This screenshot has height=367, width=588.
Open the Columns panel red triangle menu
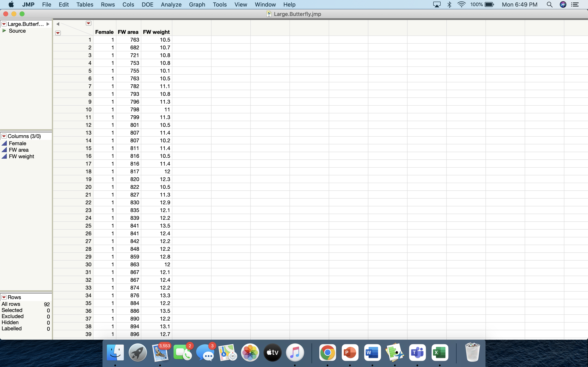[x=4, y=136]
